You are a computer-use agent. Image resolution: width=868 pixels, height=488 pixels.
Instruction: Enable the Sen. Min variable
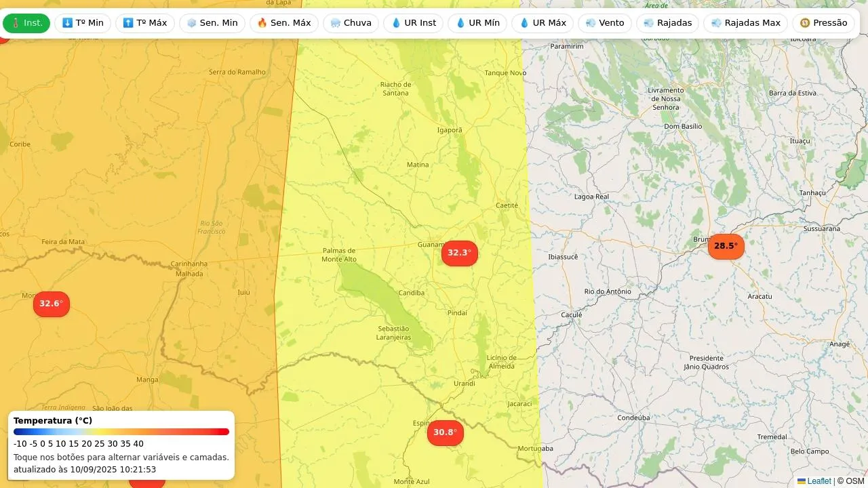[212, 23]
